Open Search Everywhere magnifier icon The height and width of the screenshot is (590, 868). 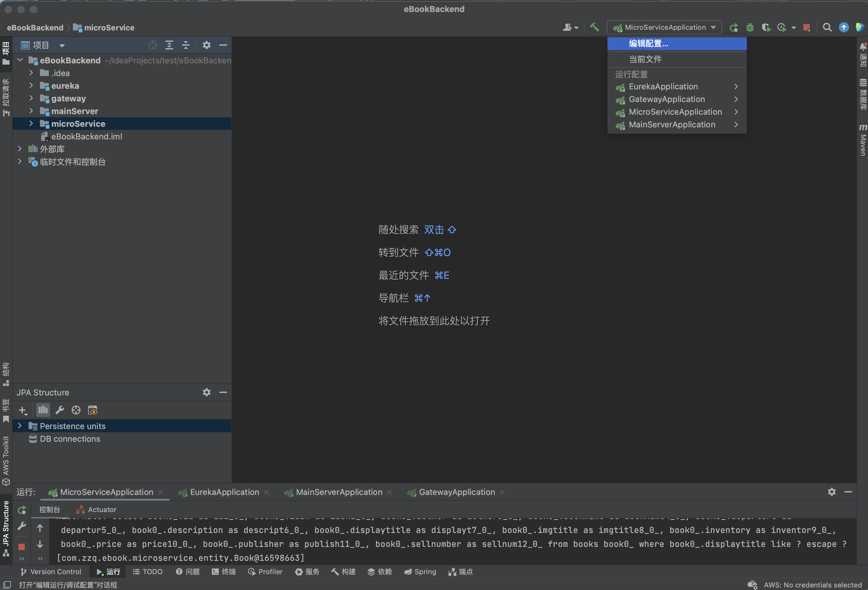[x=827, y=27]
